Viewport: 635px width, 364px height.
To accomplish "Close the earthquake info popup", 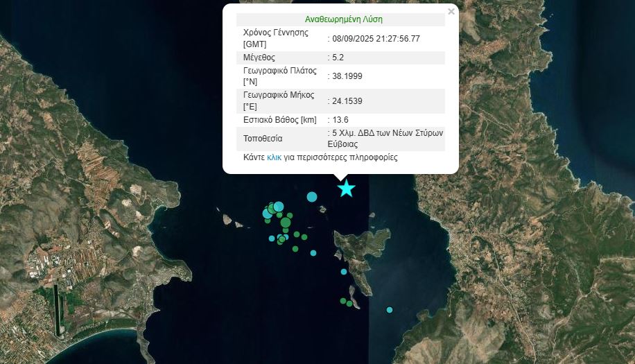I will tap(451, 11).
